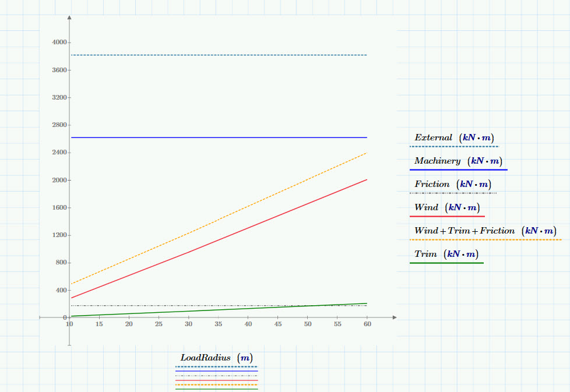Click the 3600 tick label on y-axis

point(59,70)
